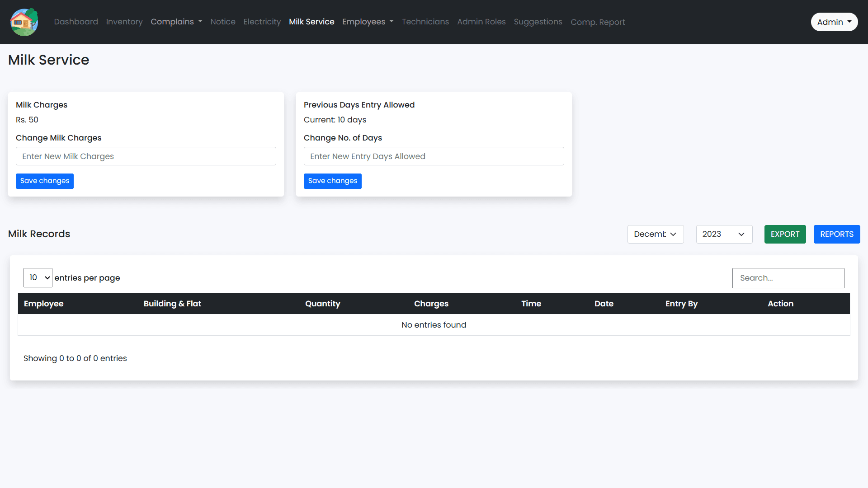Open the Comp. Report page

598,22
